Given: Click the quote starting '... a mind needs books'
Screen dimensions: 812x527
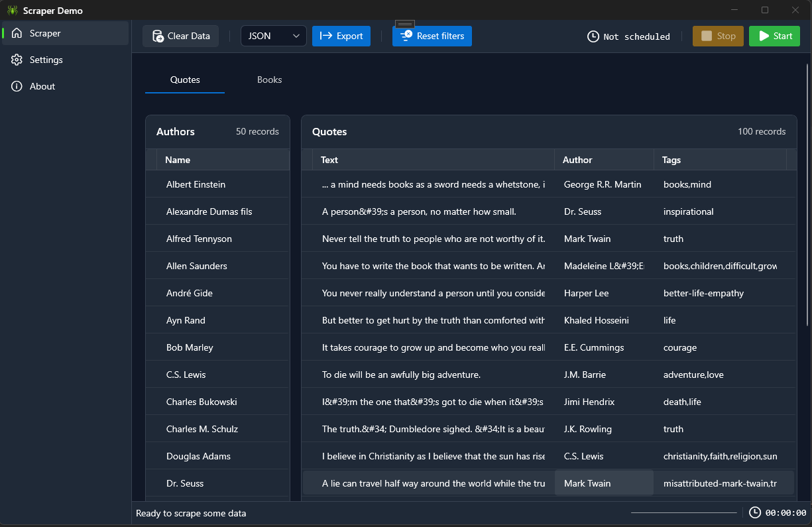Looking at the screenshot, I should (434, 184).
